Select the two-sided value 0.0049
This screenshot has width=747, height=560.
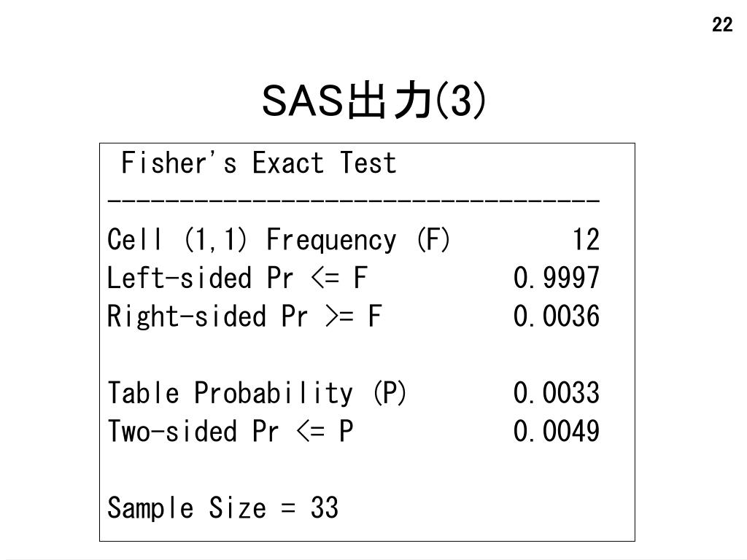click(557, 432)
